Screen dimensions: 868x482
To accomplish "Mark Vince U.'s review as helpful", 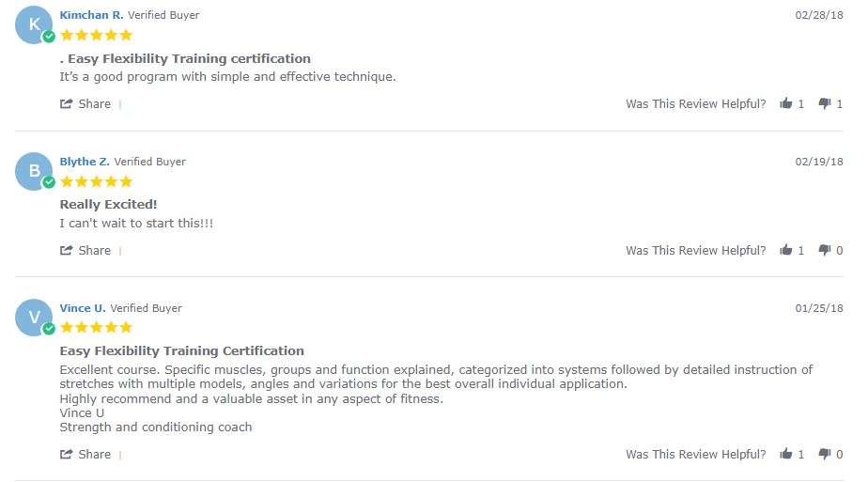I will click(785, 454).
